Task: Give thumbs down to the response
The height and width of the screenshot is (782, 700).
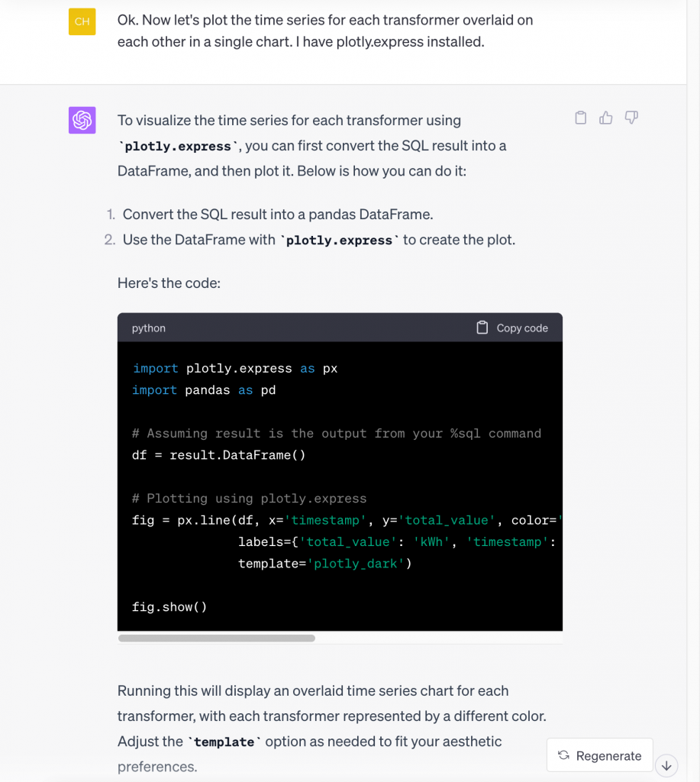Action: pos(631,118)
